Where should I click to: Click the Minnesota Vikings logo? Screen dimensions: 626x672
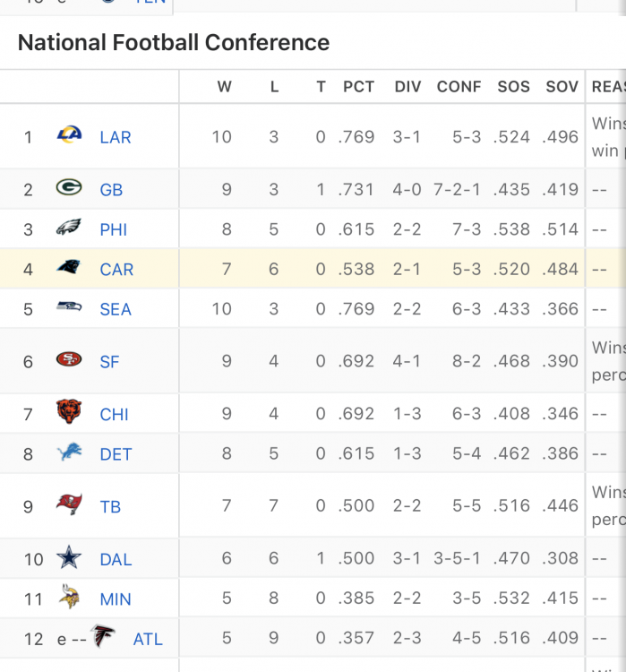[x=69, y=598]
